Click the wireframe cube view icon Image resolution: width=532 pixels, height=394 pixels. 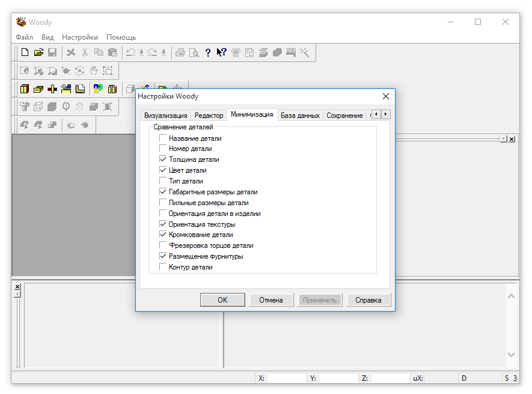point(38,107)
